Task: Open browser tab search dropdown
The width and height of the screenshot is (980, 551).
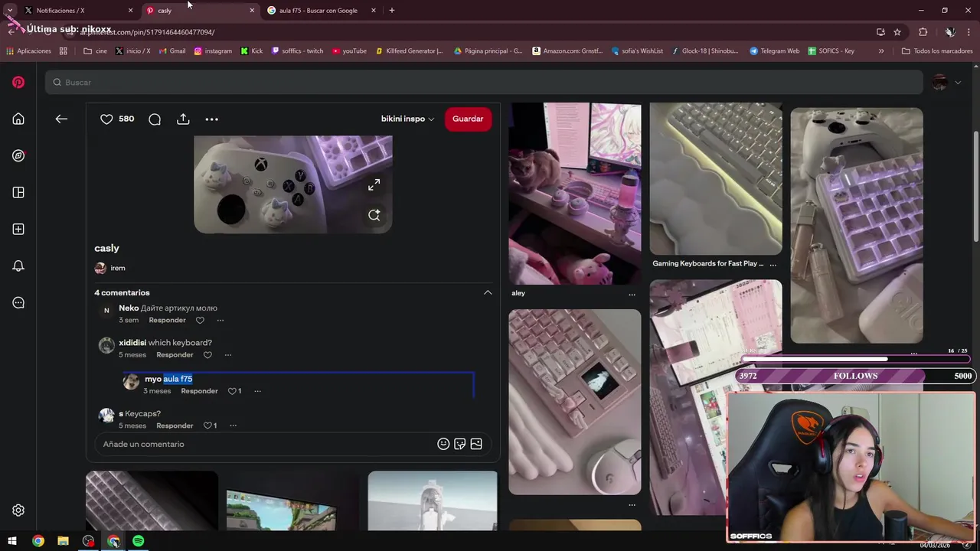Action: point(10,10)
